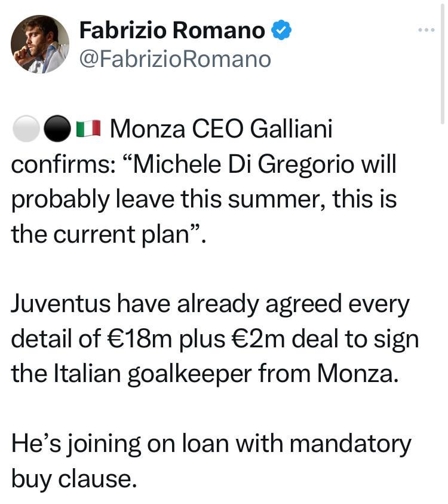The width and height of the screenshot is (448, 504).
Task: Click the text 'Monza CEO Galliani'
Action: tap(221, 129)
